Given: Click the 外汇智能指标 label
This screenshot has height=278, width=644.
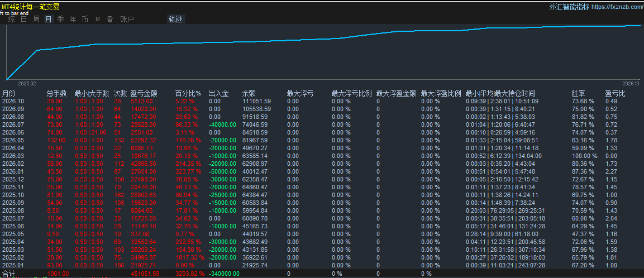Looking at the screenshot, I should pos(569,7).
